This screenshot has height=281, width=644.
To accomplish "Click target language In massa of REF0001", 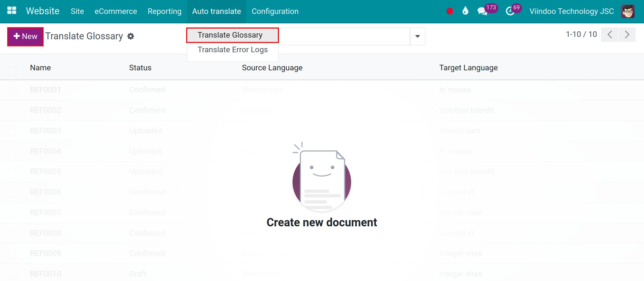I will (455, 90).
